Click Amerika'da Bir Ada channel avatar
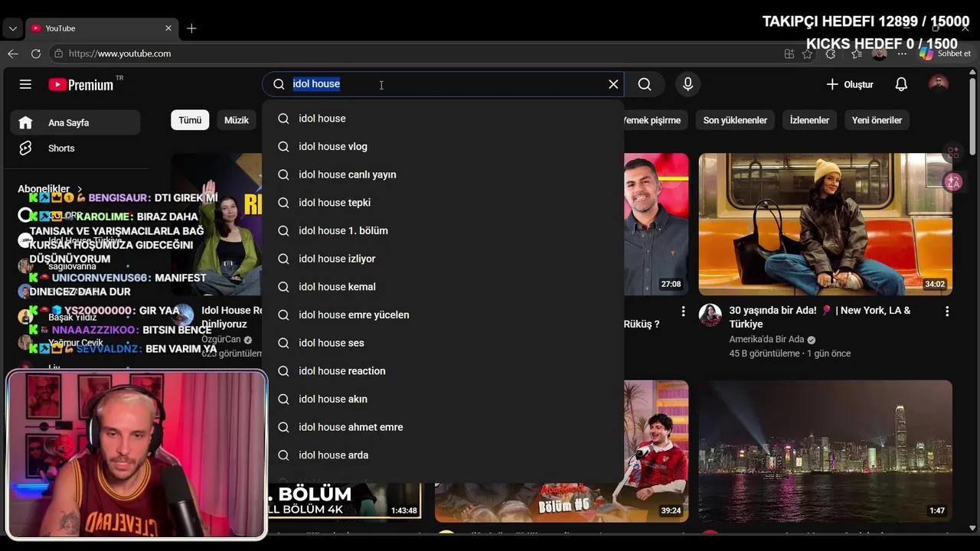Screen dimensions: 980x551 (x=710, y=315)
